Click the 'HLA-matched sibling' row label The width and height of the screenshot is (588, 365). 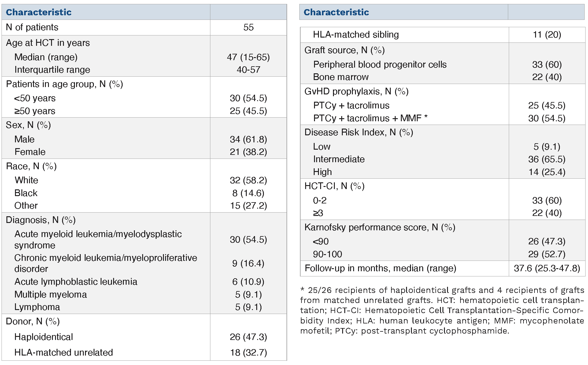(356, 35)
